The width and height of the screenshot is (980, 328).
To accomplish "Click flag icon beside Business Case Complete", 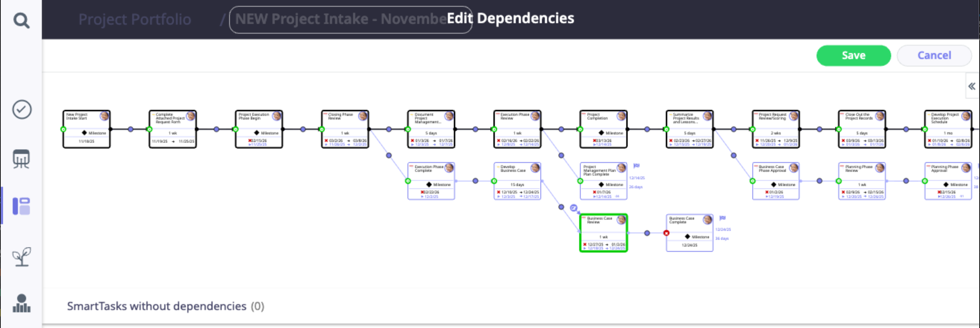I will pos(722,218).
